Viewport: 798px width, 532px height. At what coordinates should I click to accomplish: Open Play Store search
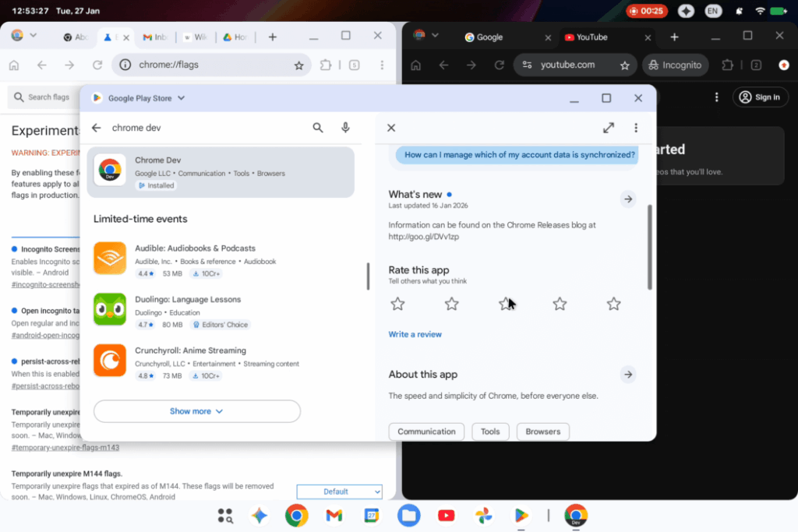317,127
